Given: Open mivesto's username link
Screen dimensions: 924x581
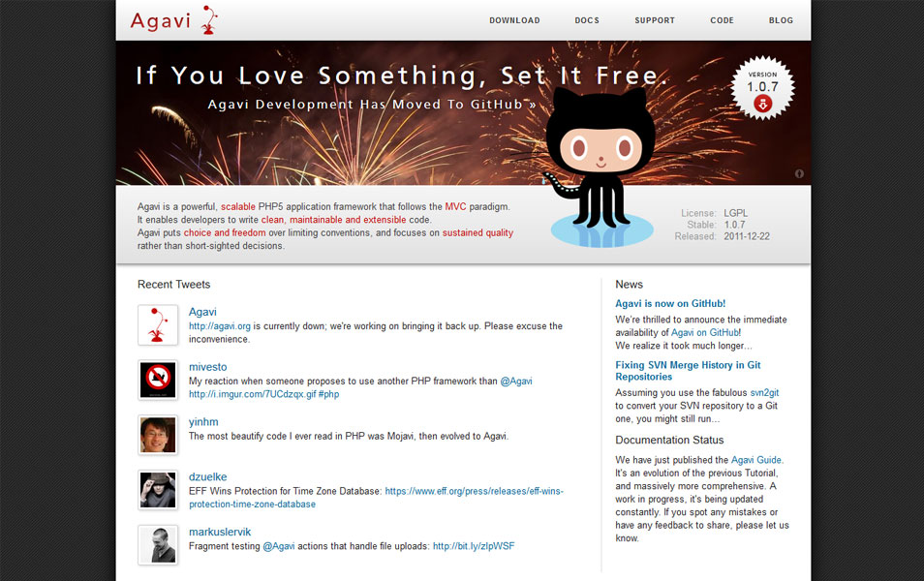Looking at the screenshot, I should tap(208, 367).
